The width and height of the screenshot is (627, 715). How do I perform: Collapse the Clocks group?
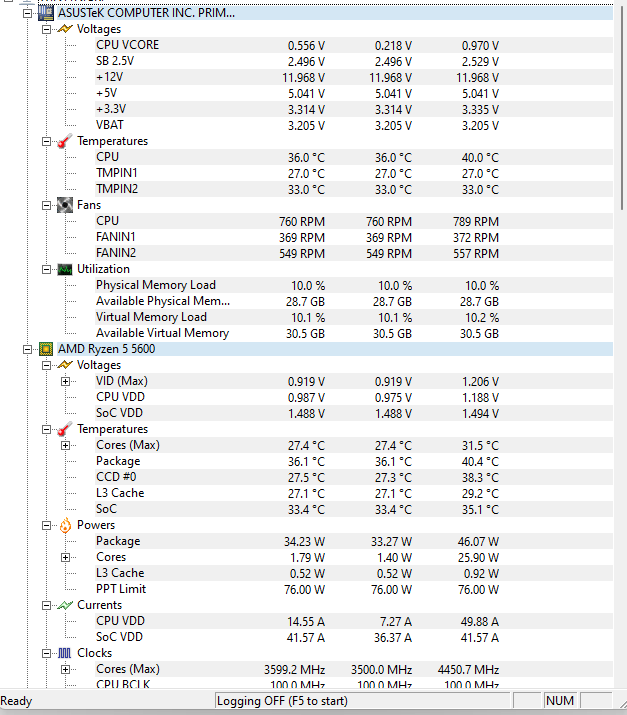pos(47,653)
